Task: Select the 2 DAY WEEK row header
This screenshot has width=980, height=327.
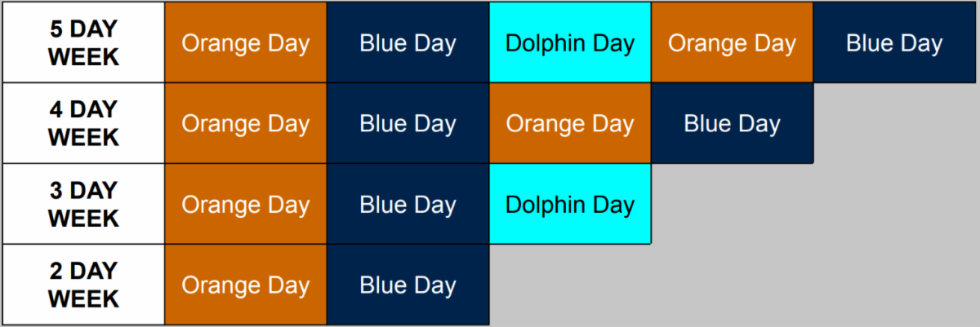Action: click(x=83, y=285)
